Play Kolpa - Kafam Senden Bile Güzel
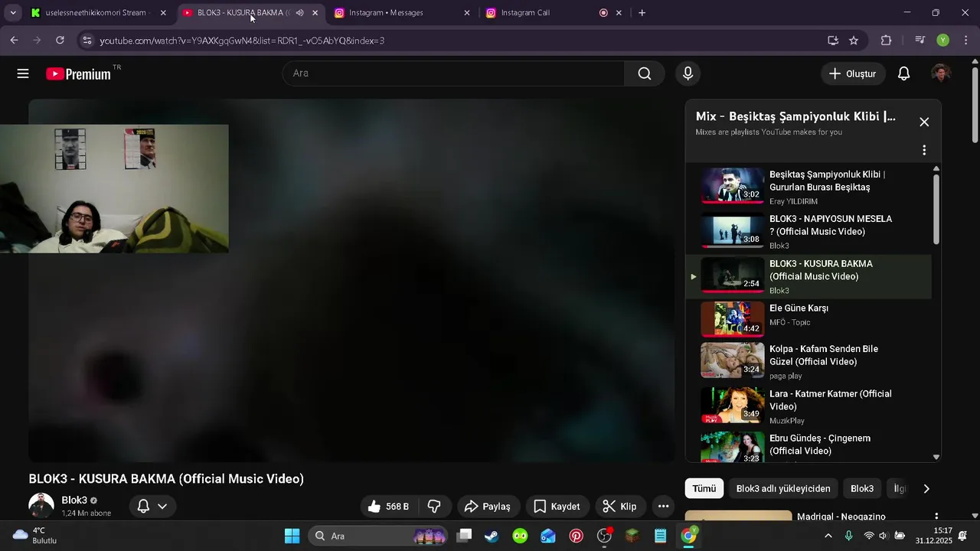The height and width of the screenshot is (551, 980). (x=808, y=361)
